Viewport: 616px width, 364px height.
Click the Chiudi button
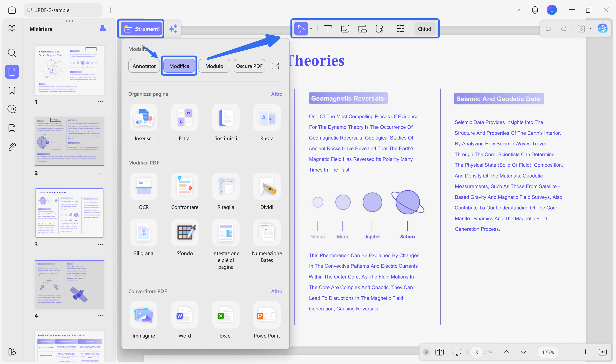tap(425, 29)
